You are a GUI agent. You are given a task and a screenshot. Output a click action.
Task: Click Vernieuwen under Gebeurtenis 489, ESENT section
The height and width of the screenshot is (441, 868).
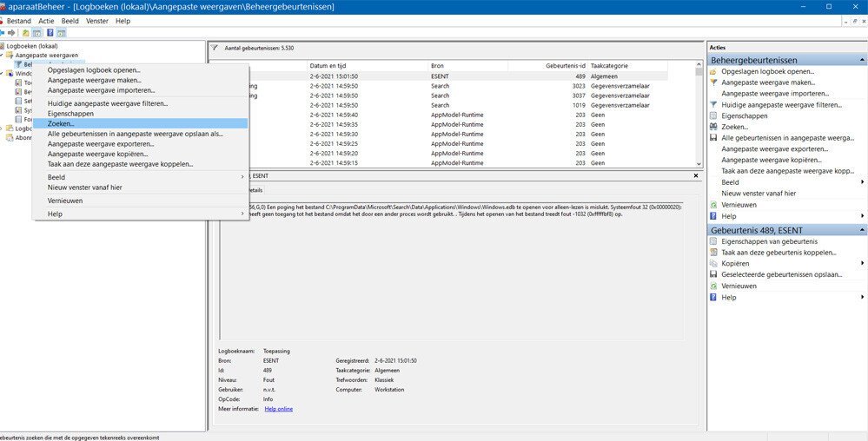tap(739, 286)
